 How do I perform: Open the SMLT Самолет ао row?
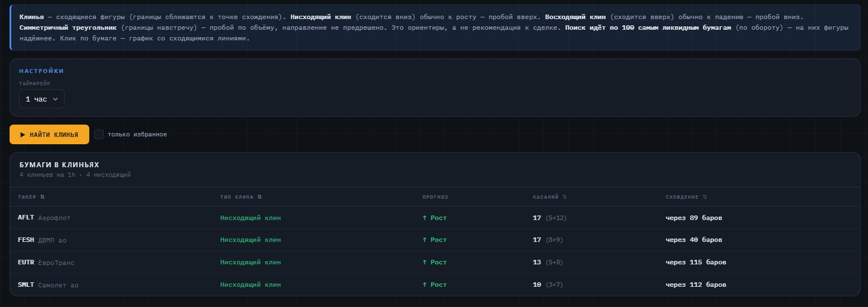click(x=435, y=285)
